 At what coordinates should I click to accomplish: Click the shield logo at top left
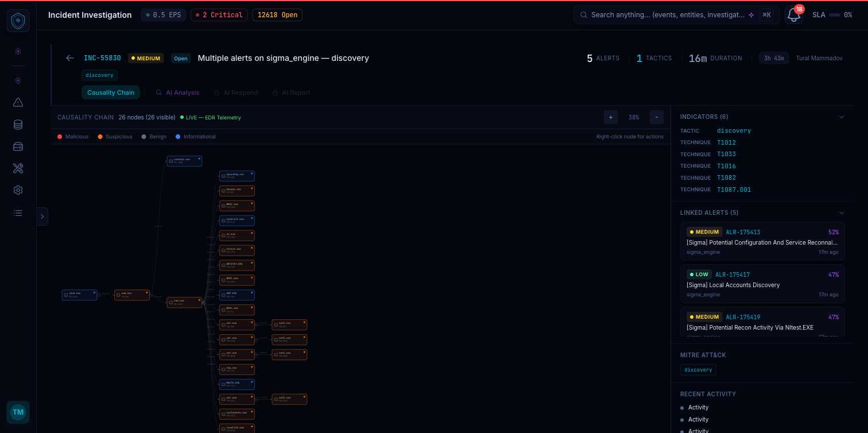pos(18,21)
